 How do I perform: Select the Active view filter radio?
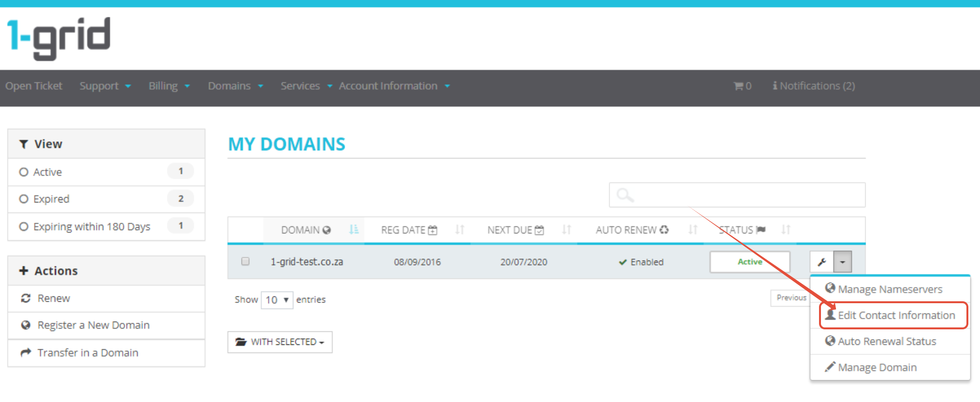point(23,172)
